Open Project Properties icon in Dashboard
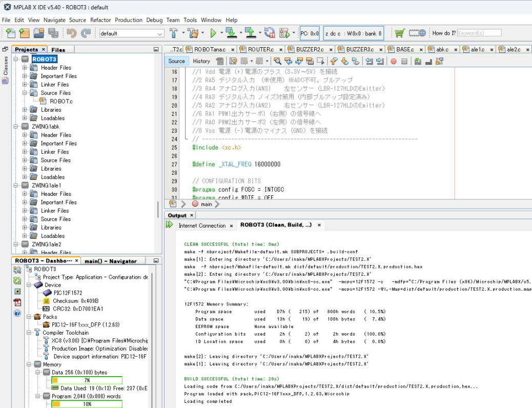 [x=17, y=270]
